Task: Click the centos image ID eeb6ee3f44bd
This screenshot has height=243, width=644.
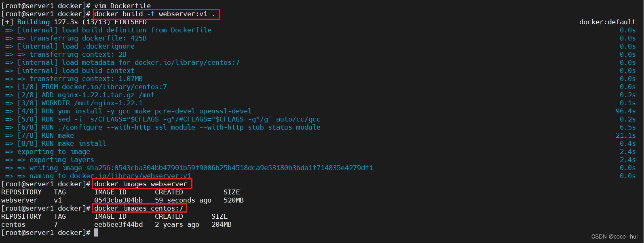Action: 118,224
